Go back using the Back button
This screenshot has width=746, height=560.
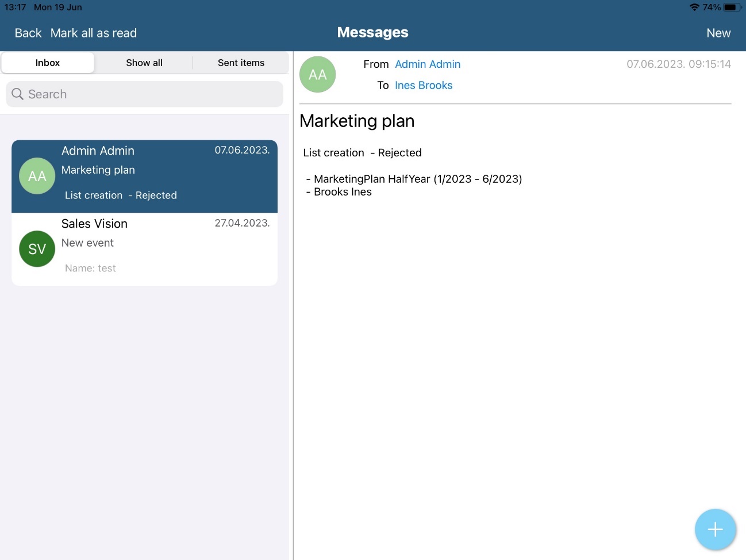pos(28,33)
